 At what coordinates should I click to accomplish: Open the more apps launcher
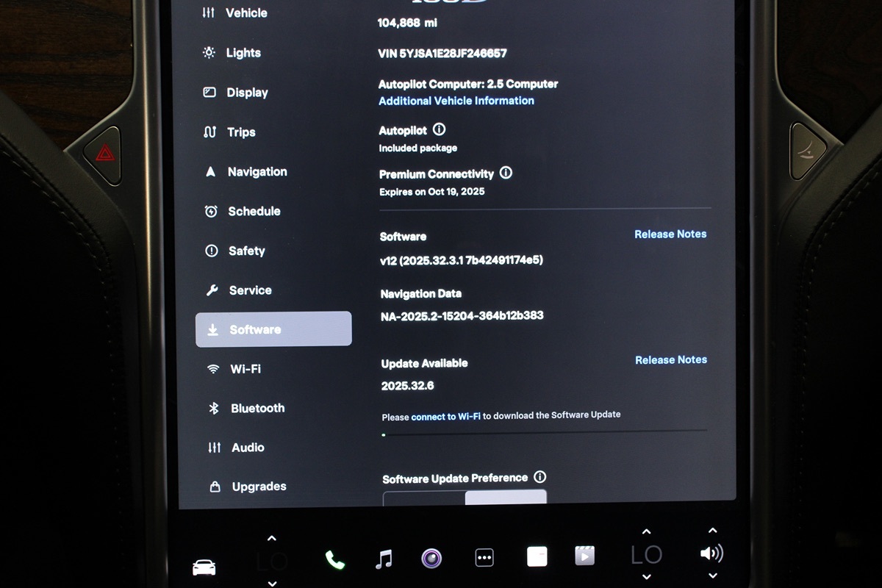(484, 558)
